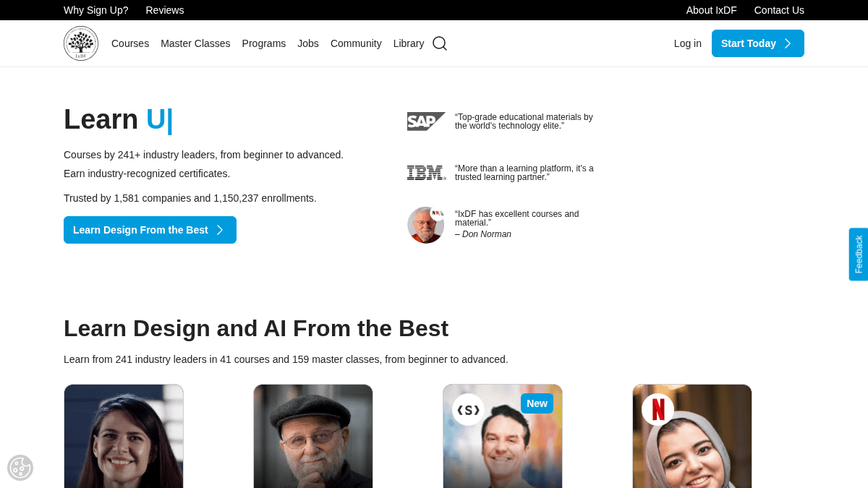
Task: Click the New badge on course card
Action: pyautogui.click(x=537, y=403)
